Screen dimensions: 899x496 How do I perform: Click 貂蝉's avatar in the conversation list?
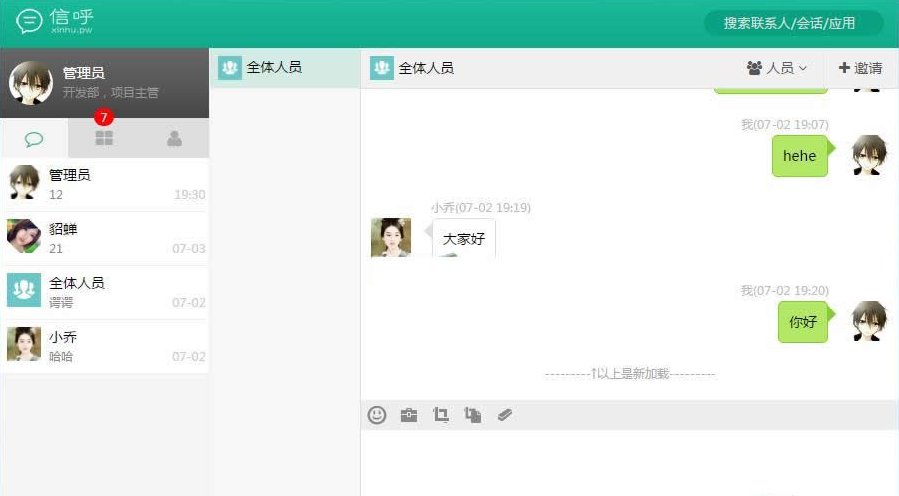click(24, 236)
